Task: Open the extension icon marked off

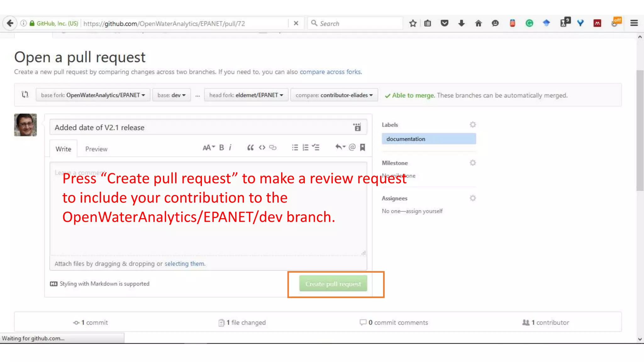Action: pos(616,22)
